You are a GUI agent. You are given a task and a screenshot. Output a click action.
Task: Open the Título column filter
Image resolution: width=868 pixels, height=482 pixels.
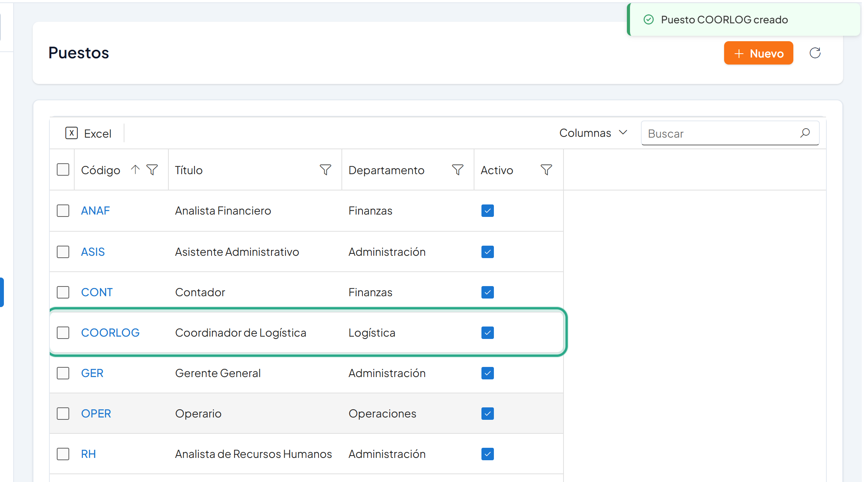click(x=325, y=169)
